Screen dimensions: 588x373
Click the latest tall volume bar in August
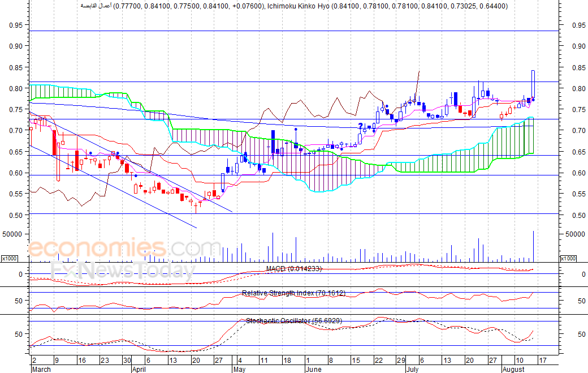point(533,247)
